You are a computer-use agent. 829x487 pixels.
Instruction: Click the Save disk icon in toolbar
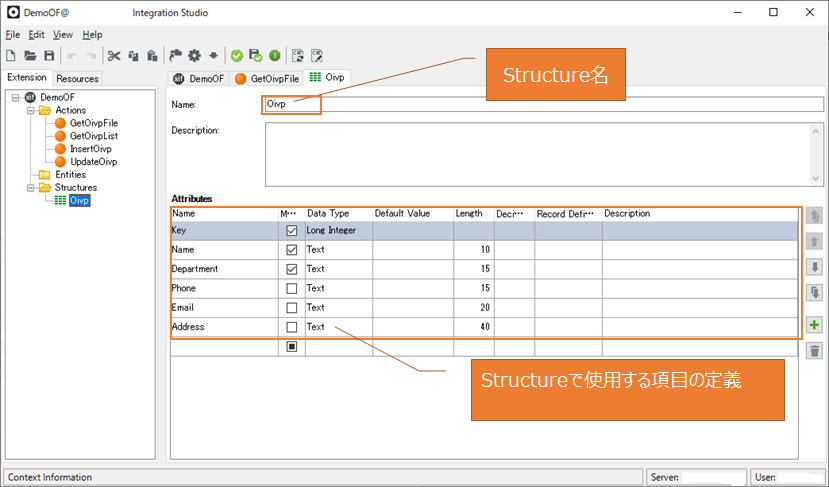coord(48,56)
